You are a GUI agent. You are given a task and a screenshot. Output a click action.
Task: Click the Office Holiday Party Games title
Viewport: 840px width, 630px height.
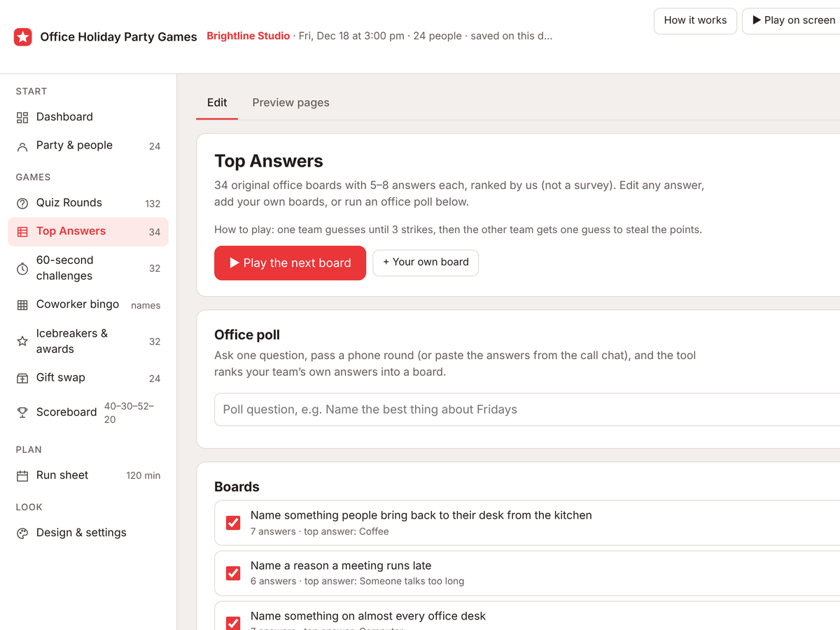tap(118, 37)
